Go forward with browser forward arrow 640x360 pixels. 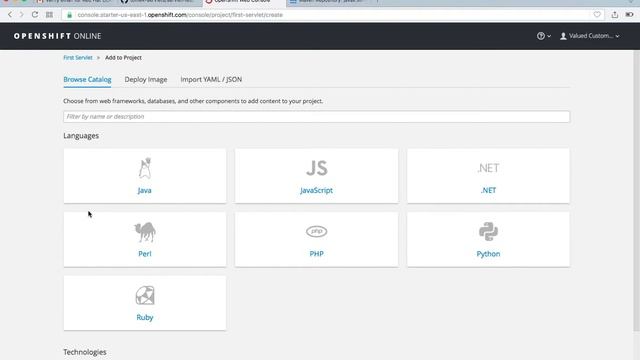click(22, 15)
